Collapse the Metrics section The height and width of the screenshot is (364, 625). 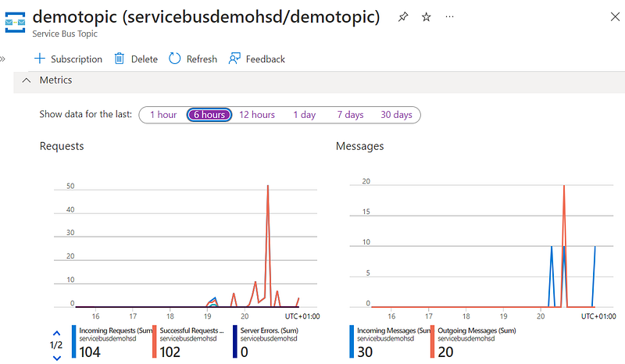[x=27, y=80]
